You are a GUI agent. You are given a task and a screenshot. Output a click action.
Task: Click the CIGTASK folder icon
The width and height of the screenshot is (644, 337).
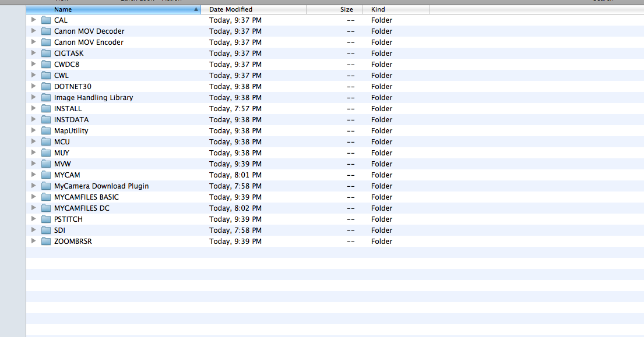(46, 54)
